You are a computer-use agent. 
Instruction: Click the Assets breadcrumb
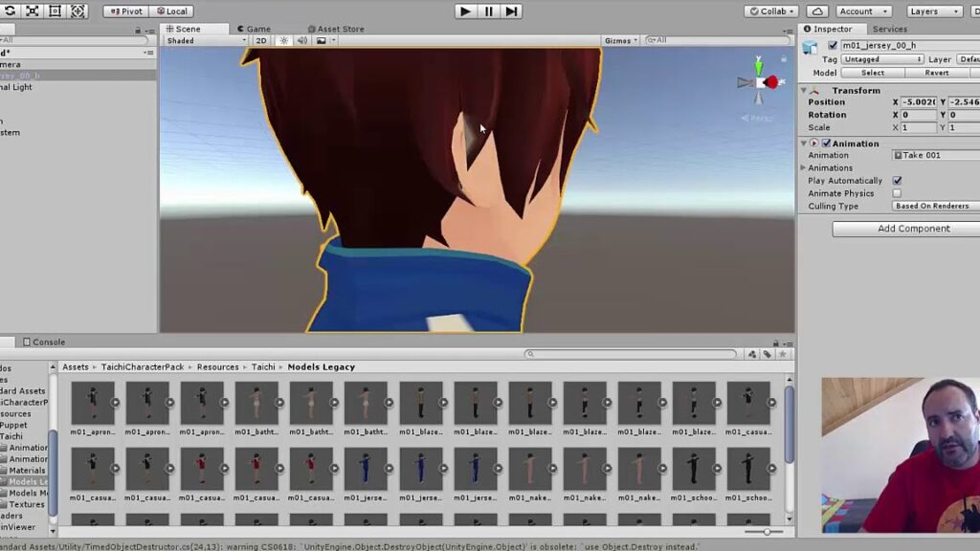coord(76,366)
